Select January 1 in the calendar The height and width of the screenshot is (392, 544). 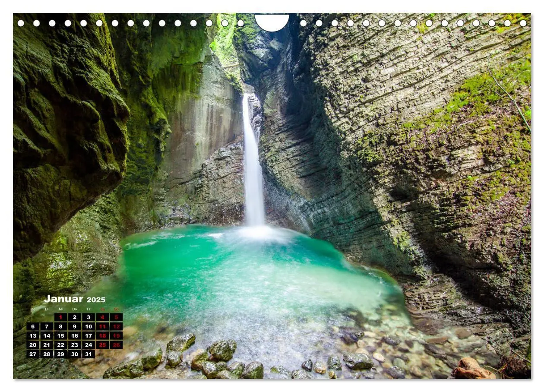click(x=60, y=317)
